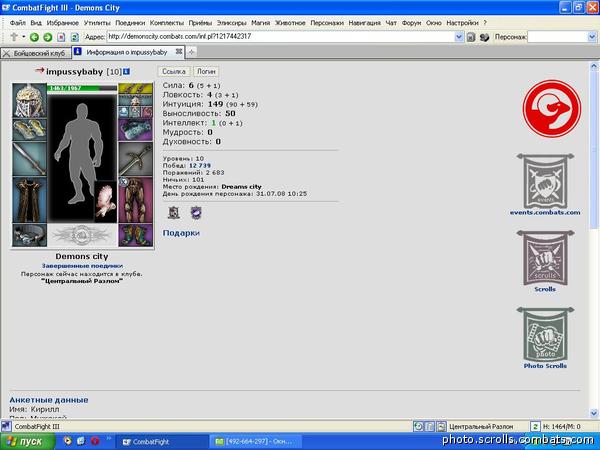600x450 pixels.
Task: Click the green health progress bar
Action: (82, 88)
